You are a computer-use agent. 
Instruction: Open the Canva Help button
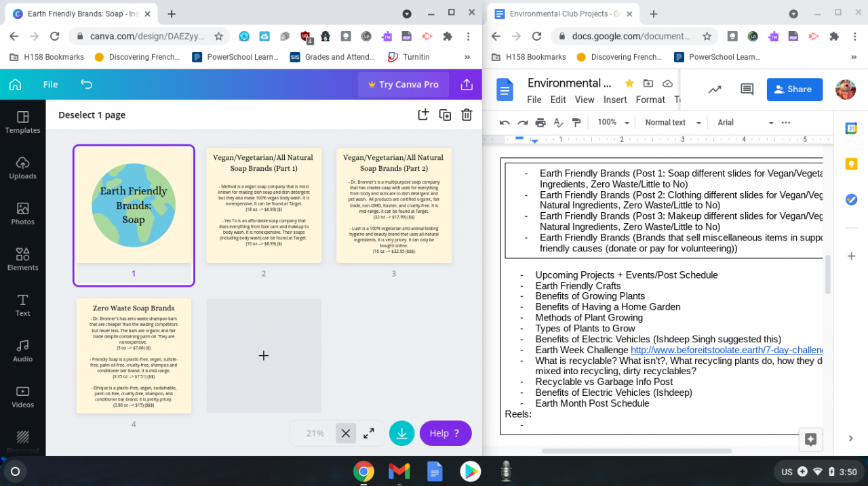(x=446, y=433)
